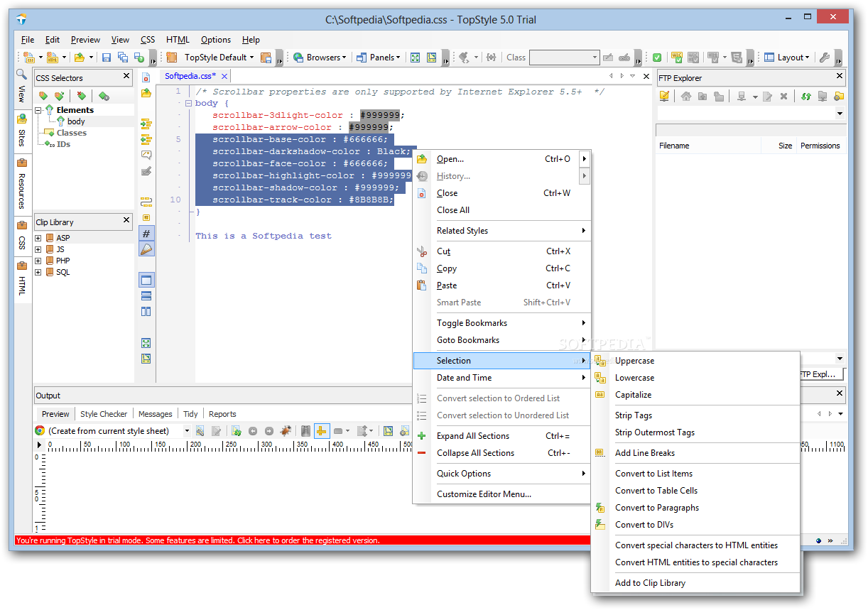Expand the PHP node in Clip Library
This screenshot has height=610, width=868.
[38, 261]
